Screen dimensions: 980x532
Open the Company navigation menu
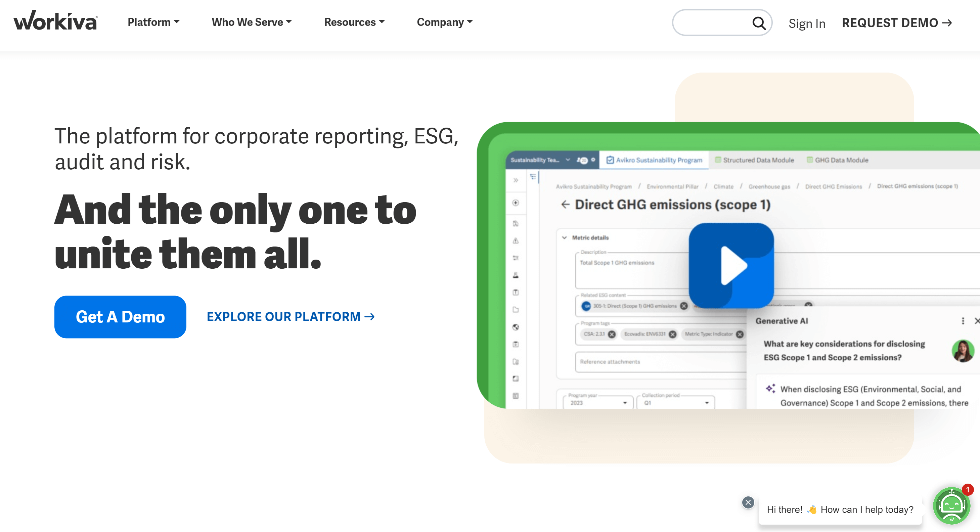click(444, 22)
